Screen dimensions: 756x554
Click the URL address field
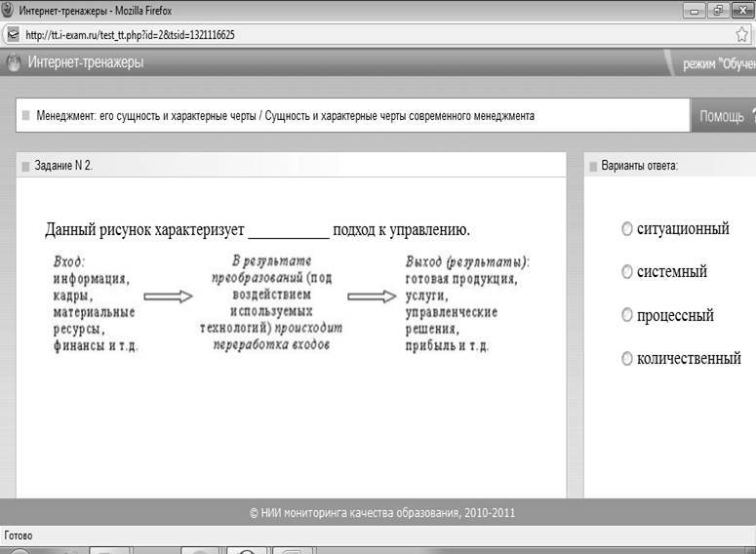[371, 34]
